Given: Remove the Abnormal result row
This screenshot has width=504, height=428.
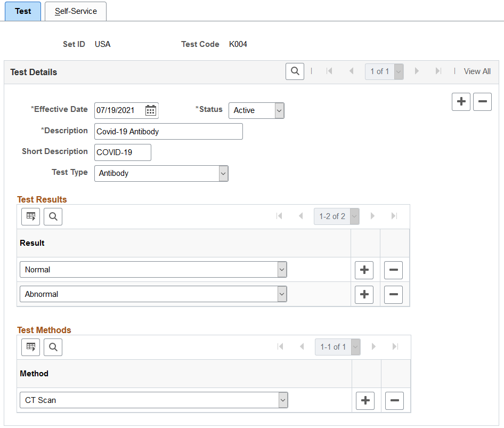Looking at the screenshot, I should (x=393, y=294).
